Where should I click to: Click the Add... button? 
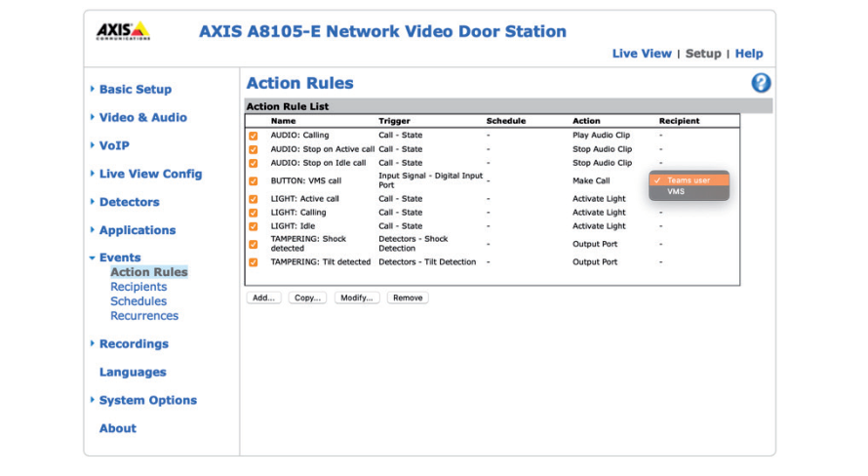click(263, 297)
